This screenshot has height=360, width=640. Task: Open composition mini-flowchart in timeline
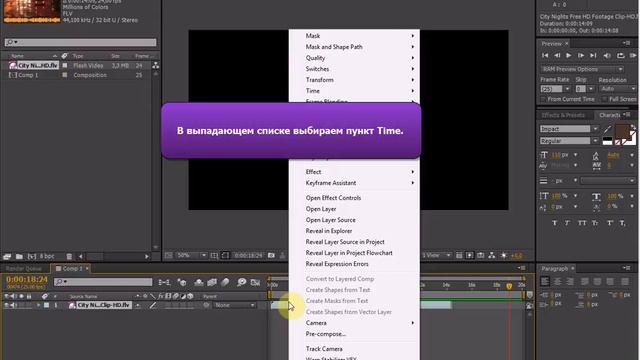pyautogui.click(x=164, y=282)
